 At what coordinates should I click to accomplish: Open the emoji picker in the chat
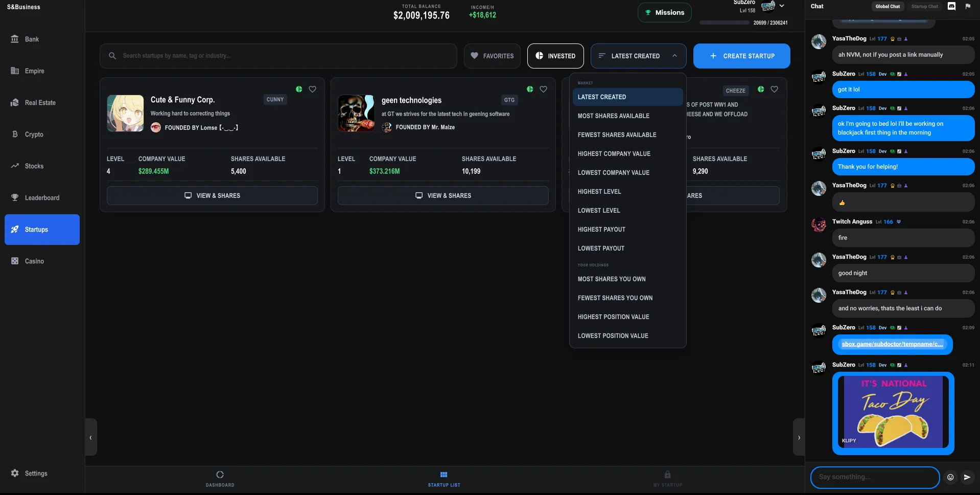coord(950,477)
